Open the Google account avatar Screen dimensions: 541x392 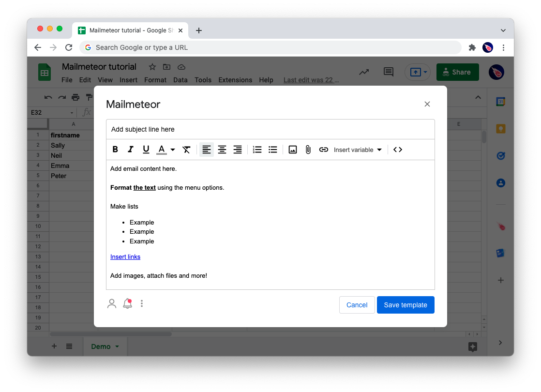(496, 72)
